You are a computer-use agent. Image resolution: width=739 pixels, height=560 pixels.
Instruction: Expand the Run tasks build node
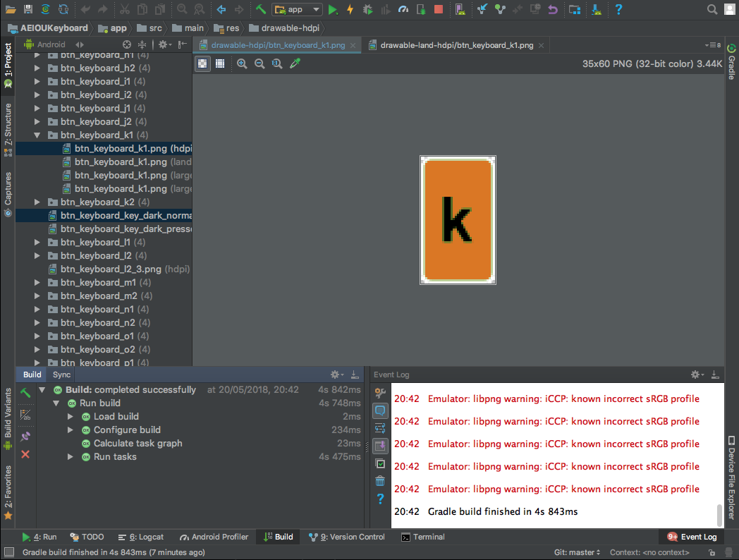(x=71, y=457)
